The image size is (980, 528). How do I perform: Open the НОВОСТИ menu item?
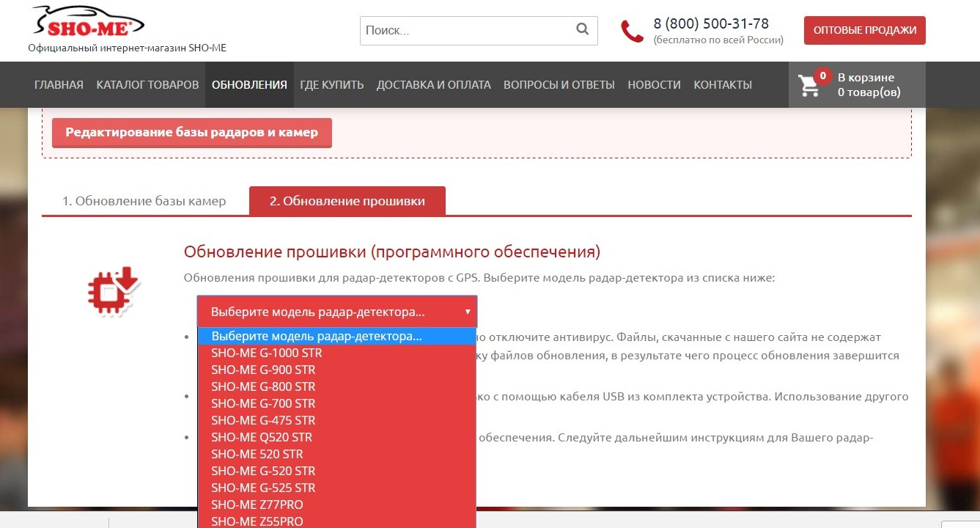[x=654, y=84]
